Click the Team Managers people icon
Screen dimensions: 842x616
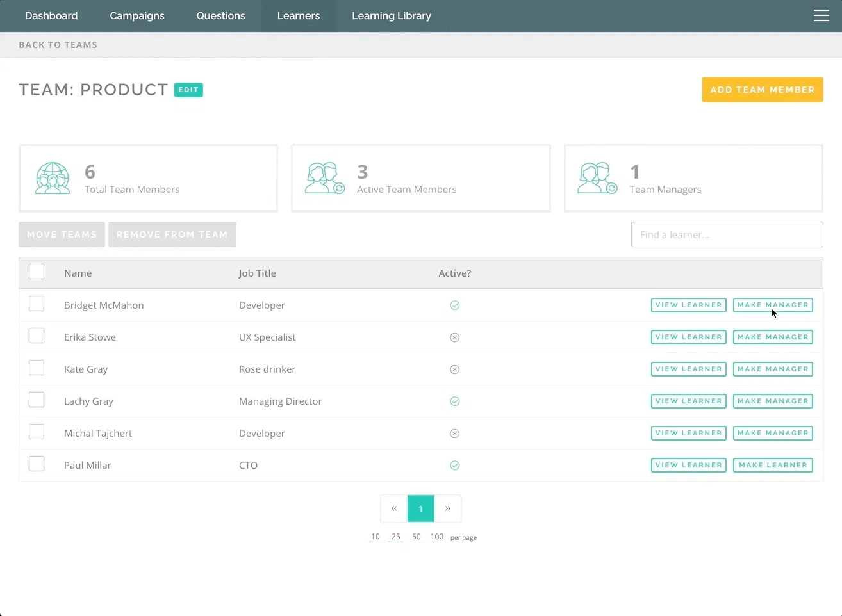[597, 178]
